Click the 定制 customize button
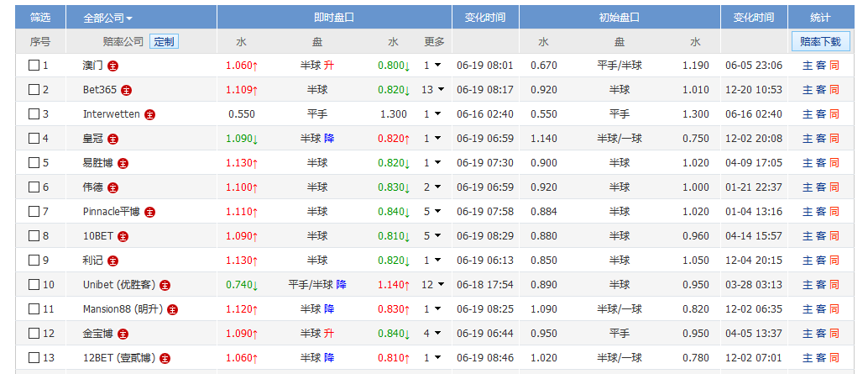Image resolution: width=868 pixels, height=374 pixels. click(164, 41)
